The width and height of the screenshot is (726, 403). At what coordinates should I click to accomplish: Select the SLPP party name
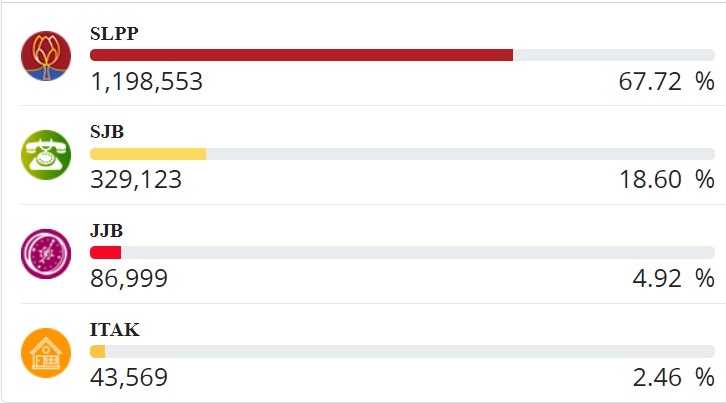click(114, 33)
